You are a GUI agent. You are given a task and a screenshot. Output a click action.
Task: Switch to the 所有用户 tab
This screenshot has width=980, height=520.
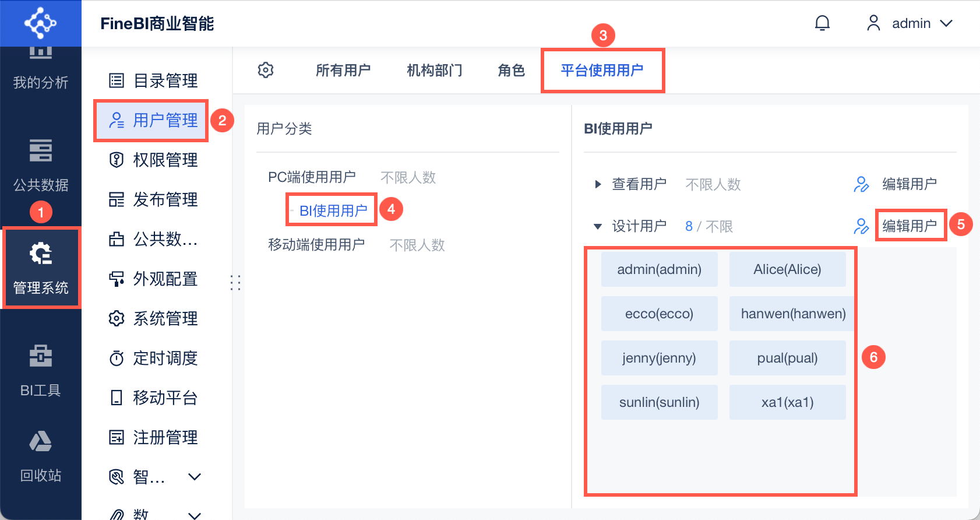point(343,71)
